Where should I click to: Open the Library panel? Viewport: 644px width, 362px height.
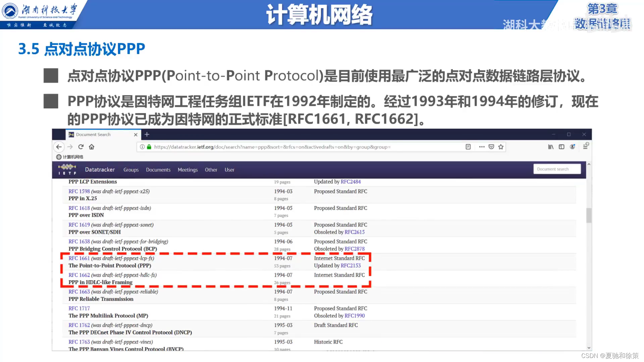pyautogui.click(x=550, y=147)
